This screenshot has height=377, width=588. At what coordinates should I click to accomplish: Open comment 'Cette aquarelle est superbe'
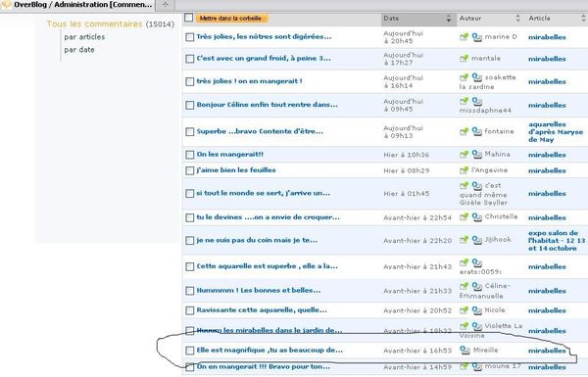click(267, 266)
